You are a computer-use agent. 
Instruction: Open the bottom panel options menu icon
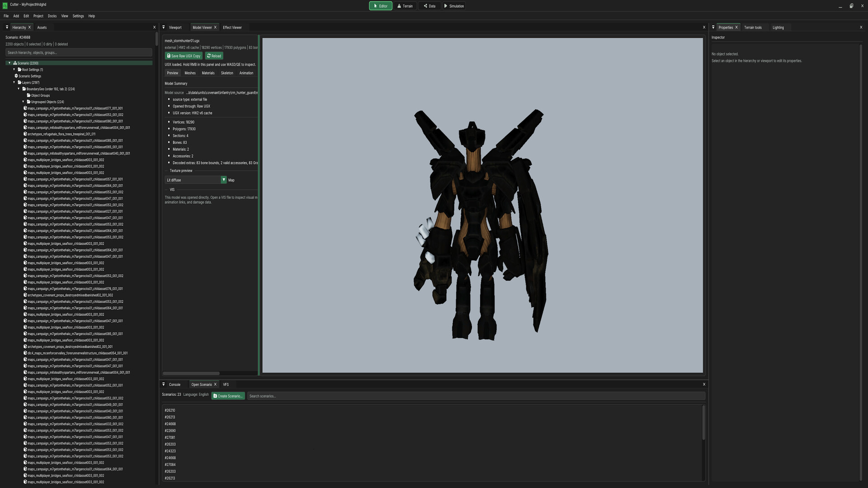click(164, 384)
